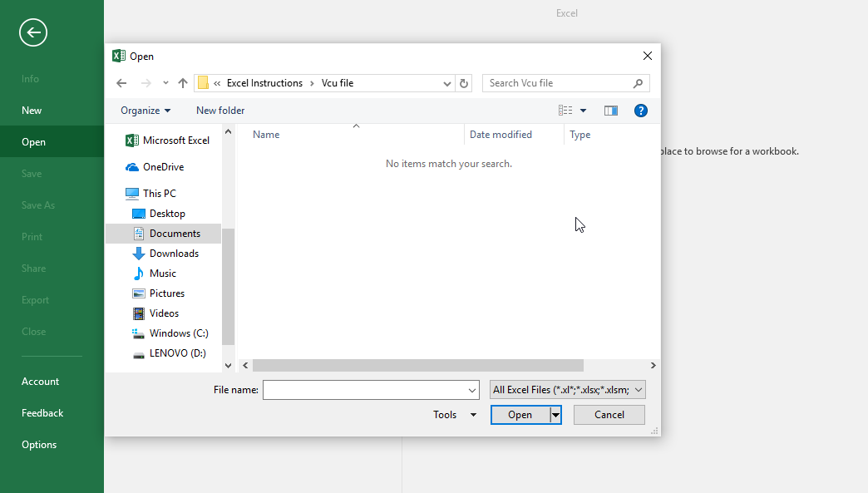The image size is (868, 493).
Task: Go up one folder level arrow
Action: click(183, 83)
